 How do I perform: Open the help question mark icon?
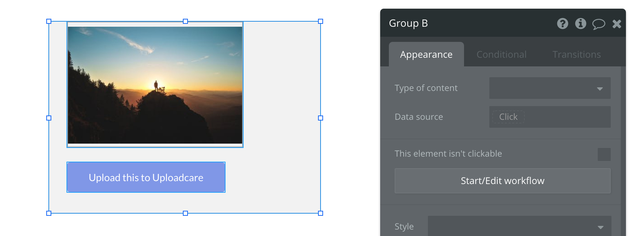tap(562, 24)
